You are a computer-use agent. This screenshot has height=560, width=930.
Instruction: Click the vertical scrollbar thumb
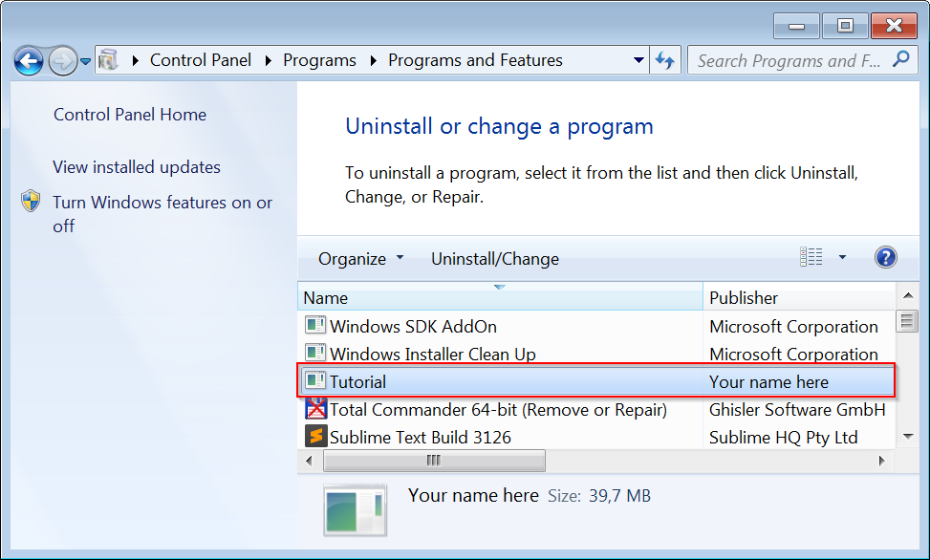tap(907, 321)
